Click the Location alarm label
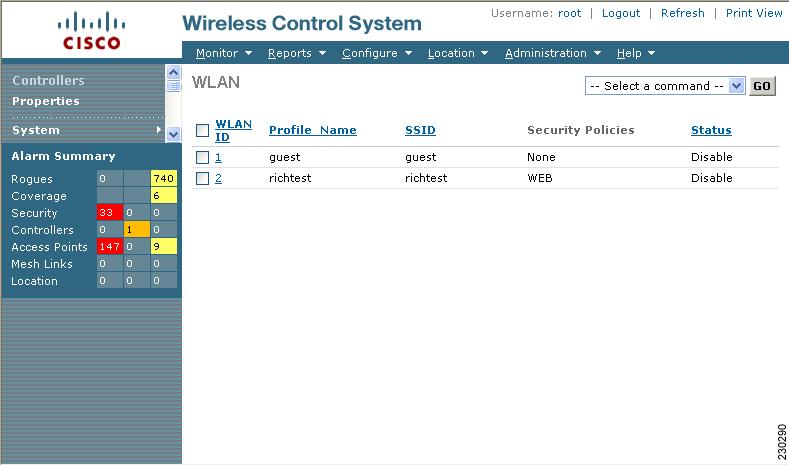Screen dimensions: 789x466 [x=34, y=281]
